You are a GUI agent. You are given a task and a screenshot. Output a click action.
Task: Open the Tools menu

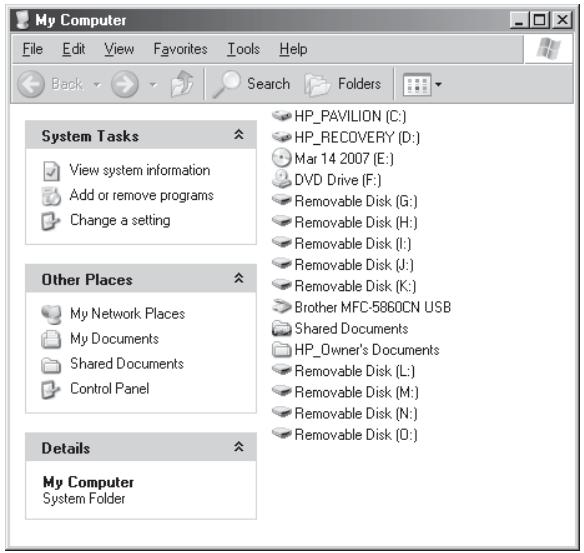(243, 49)
